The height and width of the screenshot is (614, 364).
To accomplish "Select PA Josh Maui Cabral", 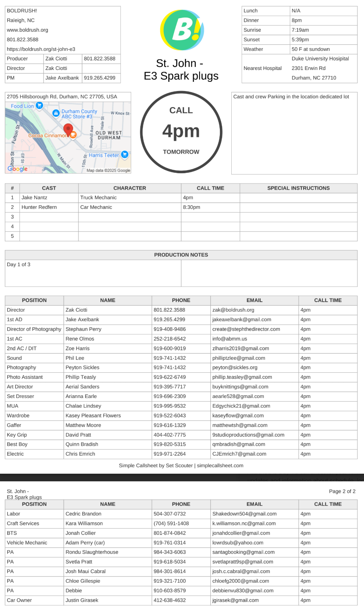I will 86,571.
